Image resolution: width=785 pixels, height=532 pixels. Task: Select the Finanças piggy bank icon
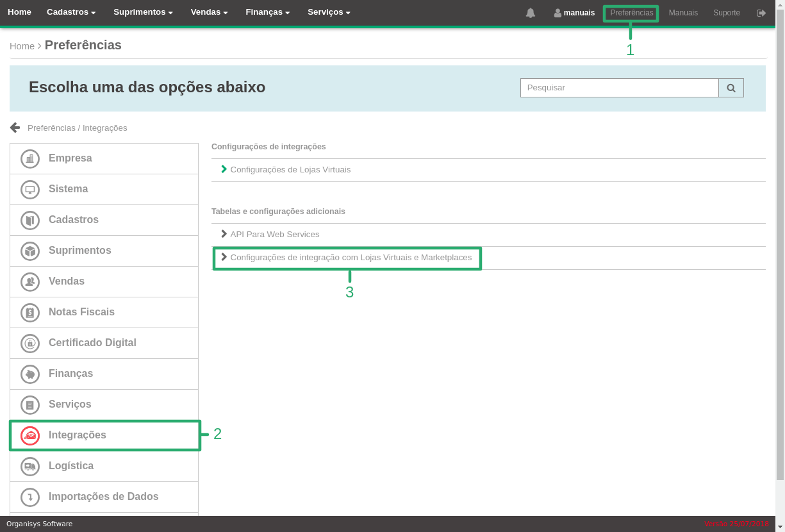point(30,374)
